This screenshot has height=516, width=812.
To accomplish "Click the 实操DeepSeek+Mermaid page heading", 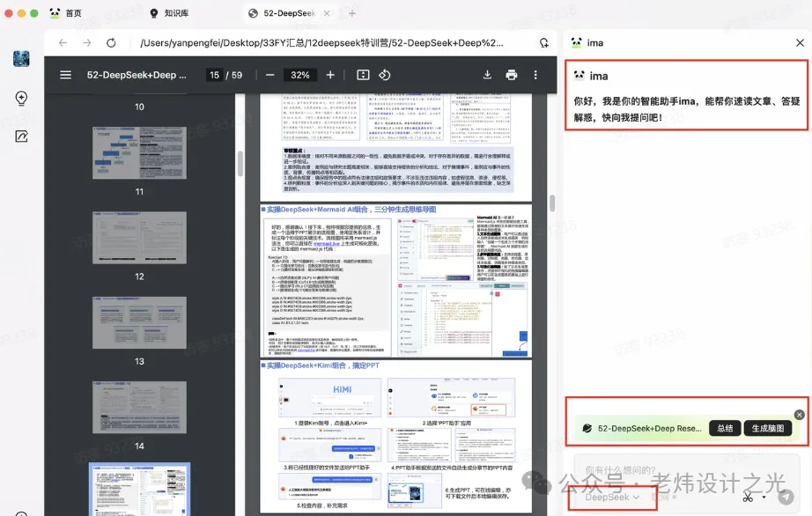I will [x=351, y=210].
